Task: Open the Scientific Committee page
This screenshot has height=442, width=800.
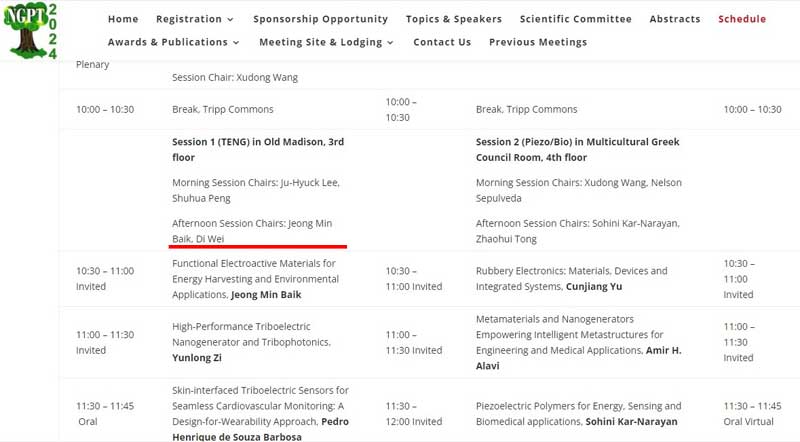Action: click(x=577, y=19)
